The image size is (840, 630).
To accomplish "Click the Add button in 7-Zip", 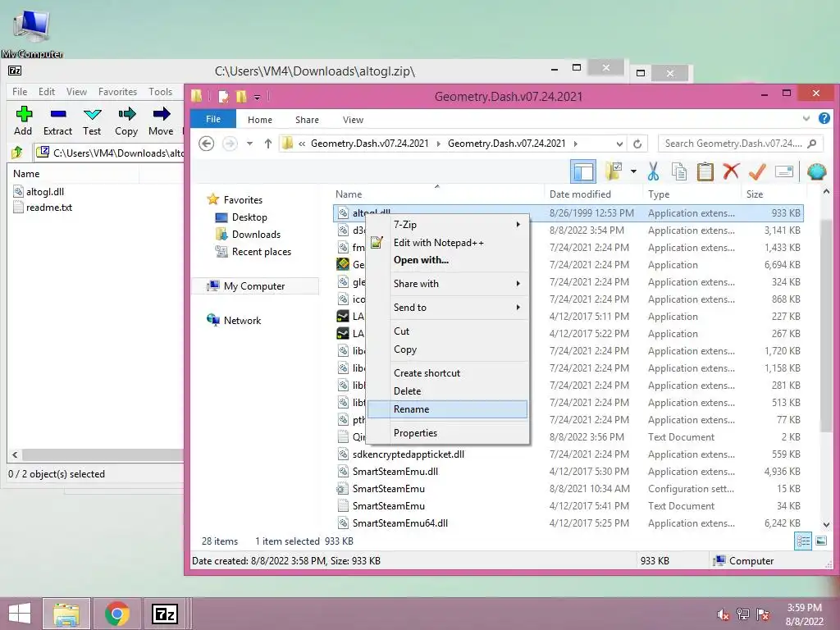I will coord(23,121).
